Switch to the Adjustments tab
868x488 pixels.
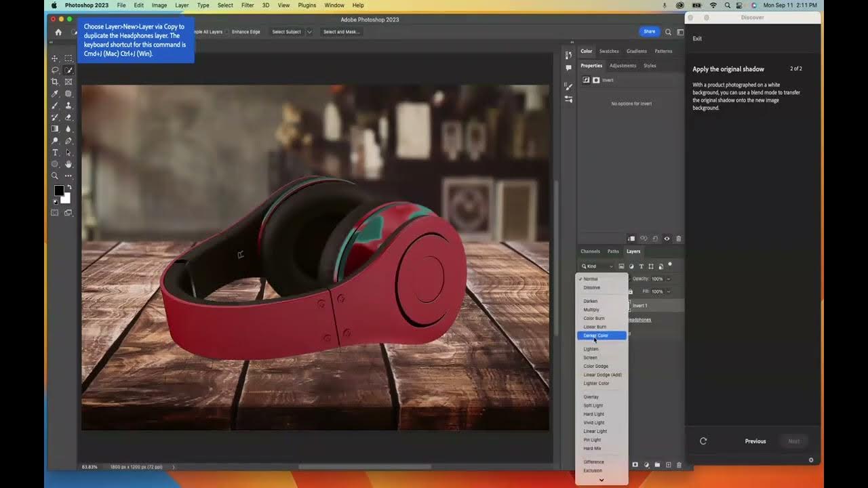pyautogui.click(x=623, y=66)
